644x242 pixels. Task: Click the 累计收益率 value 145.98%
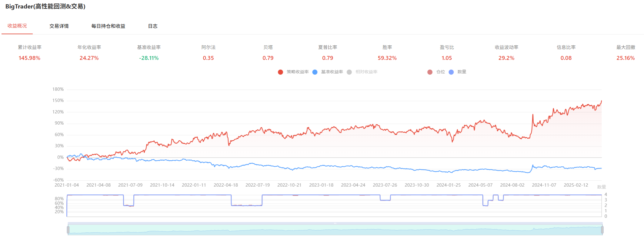29,58
